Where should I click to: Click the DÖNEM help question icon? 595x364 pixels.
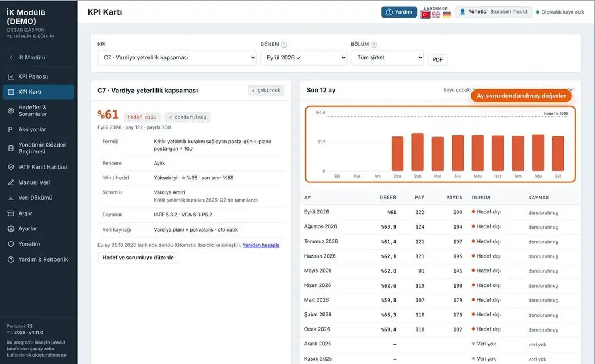284,44
